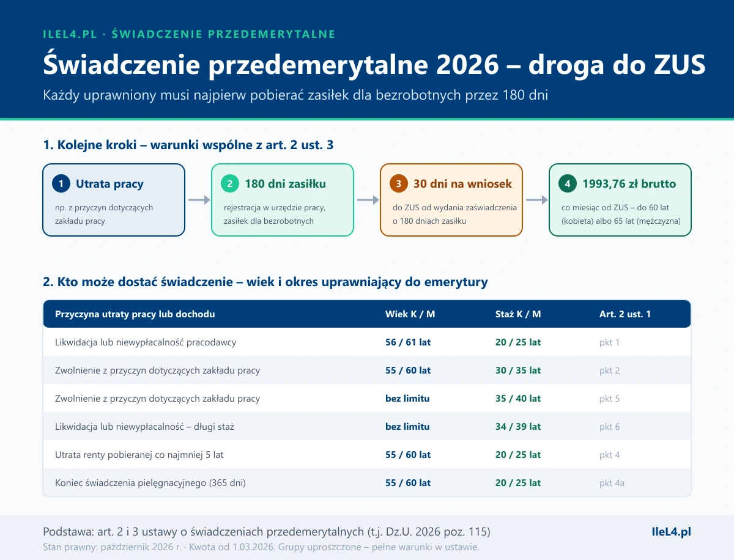Click the description 'rejestracja w urzędzie pracy, zasiłek dla bezrobotnych'
The image size is (734, 560).
pos(275,214)
